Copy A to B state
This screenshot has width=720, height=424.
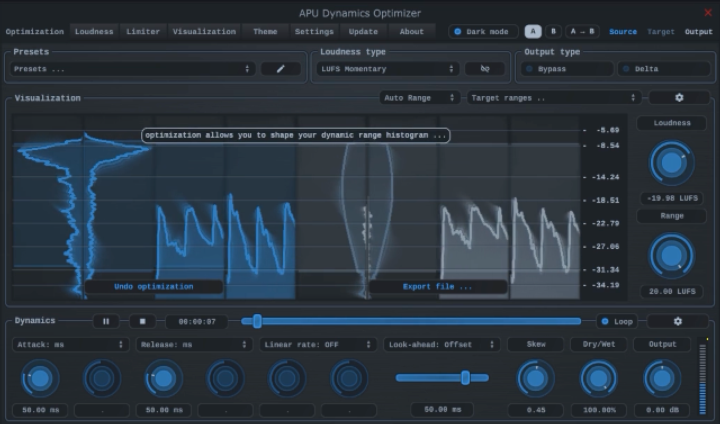pos(582,31)
